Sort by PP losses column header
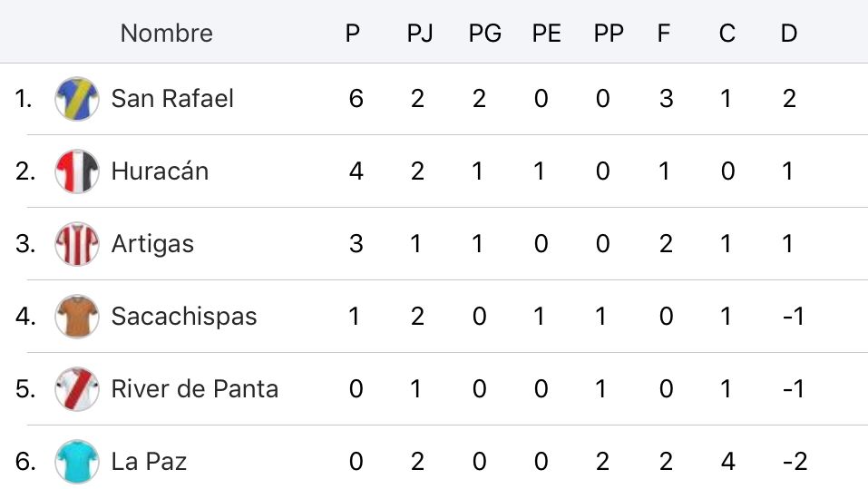 tap(609, 34)
